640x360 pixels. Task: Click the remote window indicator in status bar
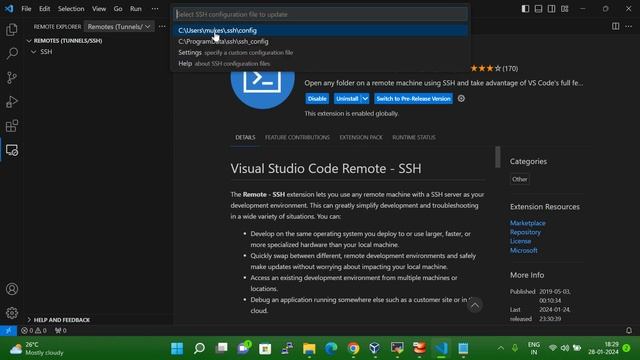click(8, 331)
